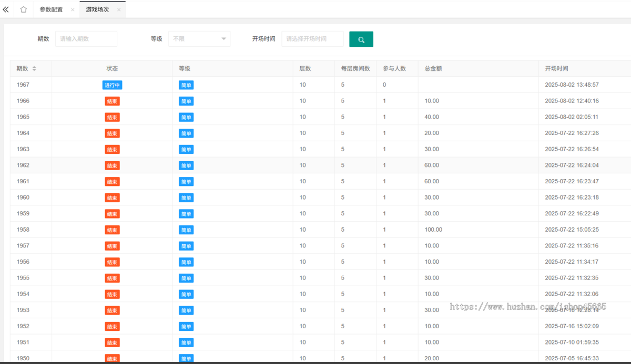The height and width of the screenshot is (364, 631).
Task: Select the 游戏场次 tab
Action: click(x=97, y=9)
